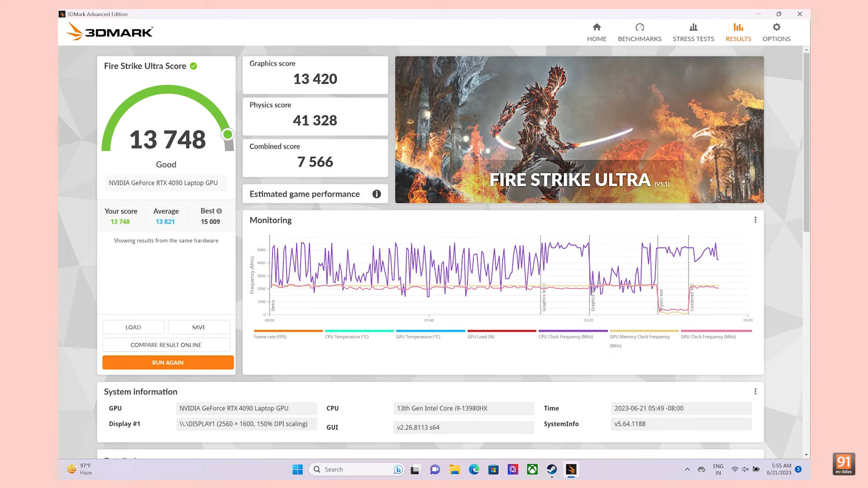This screenshot has width=868, height=488.
Task: Open Steam from the taskbar
Action: point(551,469)
